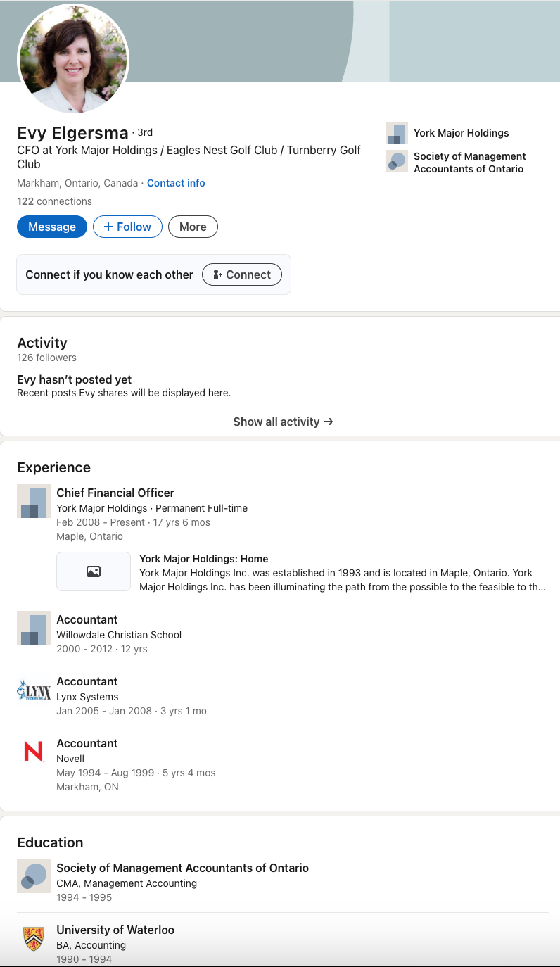Click image placeholder icon for York Major Holdings: Home

pos(94,571)
